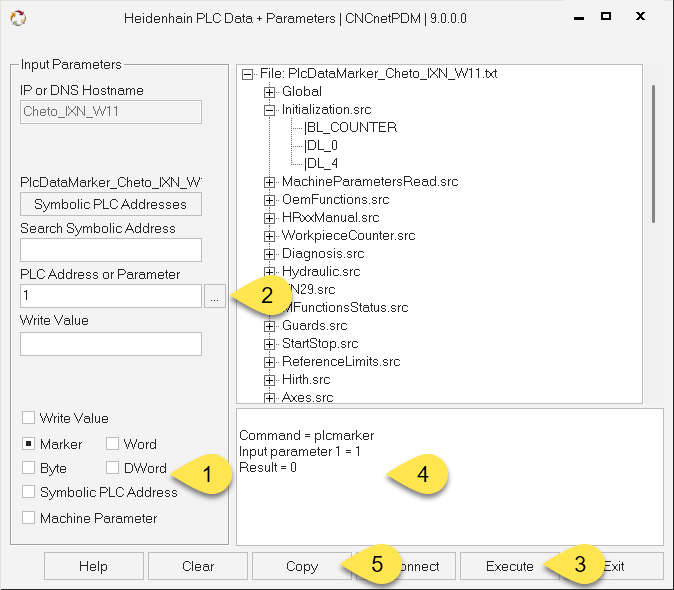
Task: Click the tree view vertical scrollbar thumb
Action: pos(653,154)
